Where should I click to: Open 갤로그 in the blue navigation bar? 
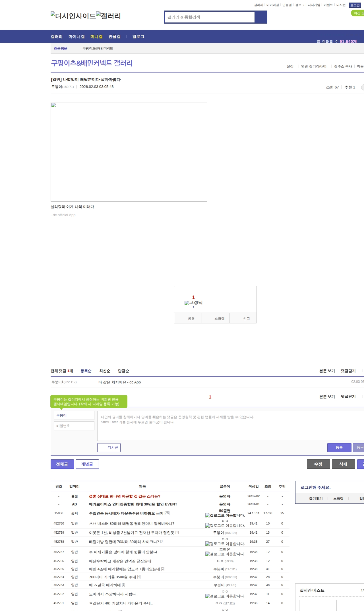coord(138,36)
